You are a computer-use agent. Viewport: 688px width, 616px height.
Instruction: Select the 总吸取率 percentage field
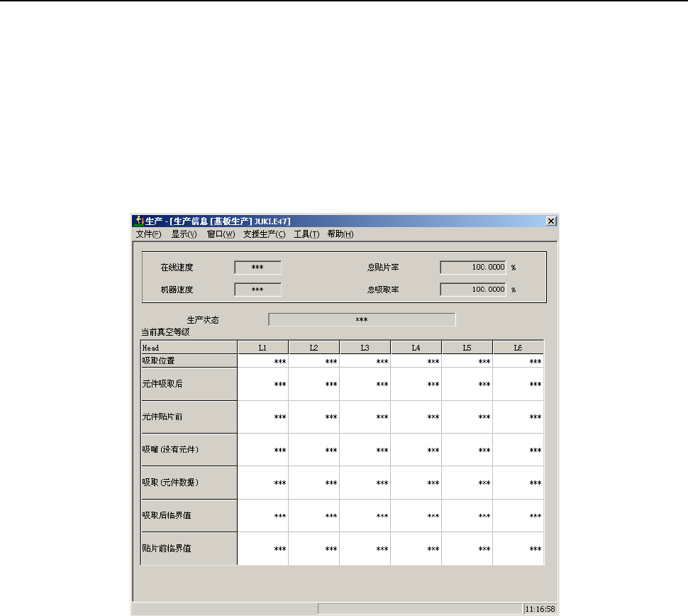point(473,290)
